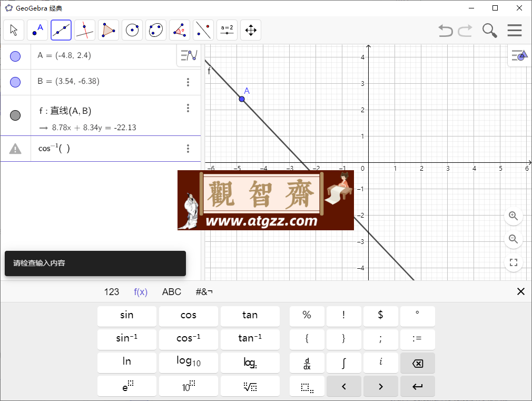Tap the cos key
The image size is (532, 401).
[189, 316]
